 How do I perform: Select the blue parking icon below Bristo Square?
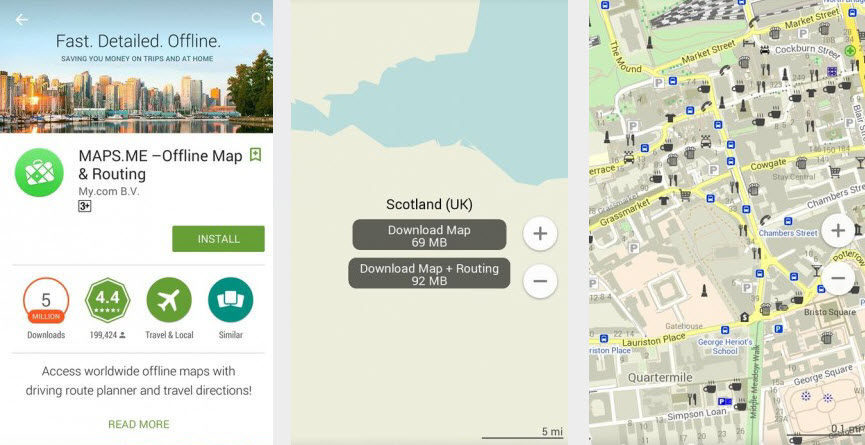(x=778, y=329)
